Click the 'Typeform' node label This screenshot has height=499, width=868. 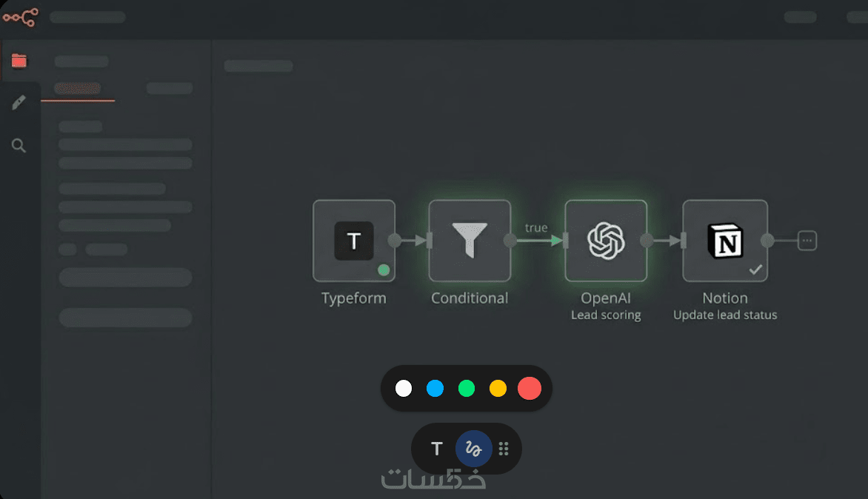point(354,298)
